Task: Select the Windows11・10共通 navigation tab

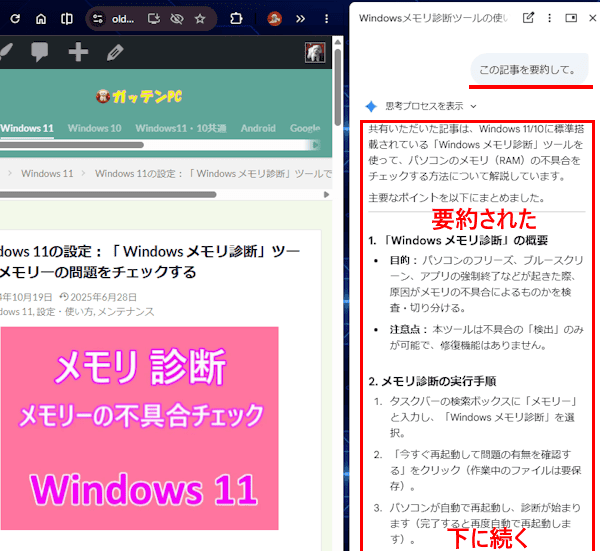Action: (181, 128)
